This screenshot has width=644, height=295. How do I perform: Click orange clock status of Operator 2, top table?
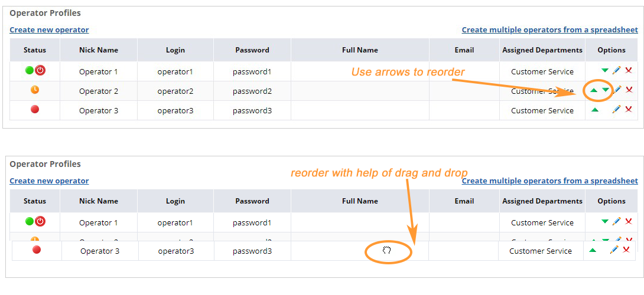35,90
